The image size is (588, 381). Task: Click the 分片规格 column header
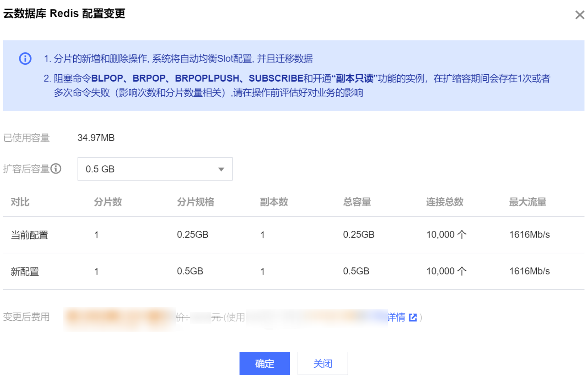click(195, 202)
